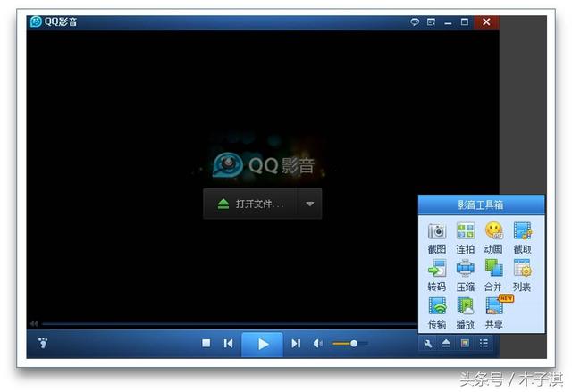Screen dimensions: 572x392
Task: Click the playback progress bar
Action: 230,323
